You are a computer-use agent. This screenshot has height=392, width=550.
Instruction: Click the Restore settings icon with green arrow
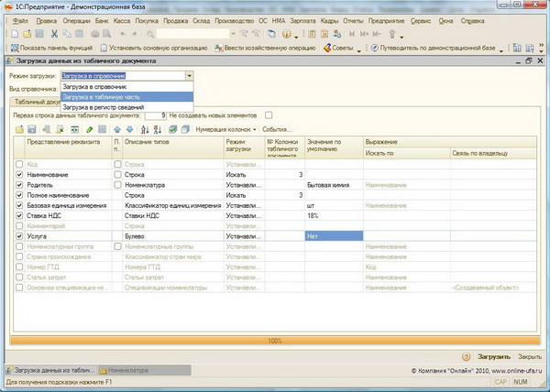[x=60, y=129]
